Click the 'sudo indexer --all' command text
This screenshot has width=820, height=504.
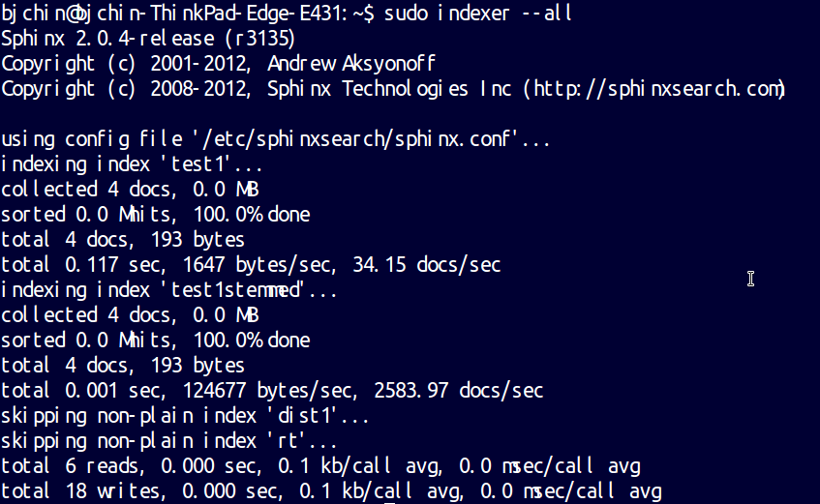(x=478, y=14)
